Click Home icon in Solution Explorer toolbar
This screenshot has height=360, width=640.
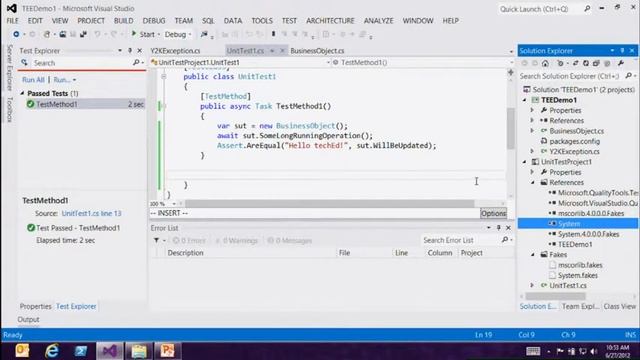point(545,63)
